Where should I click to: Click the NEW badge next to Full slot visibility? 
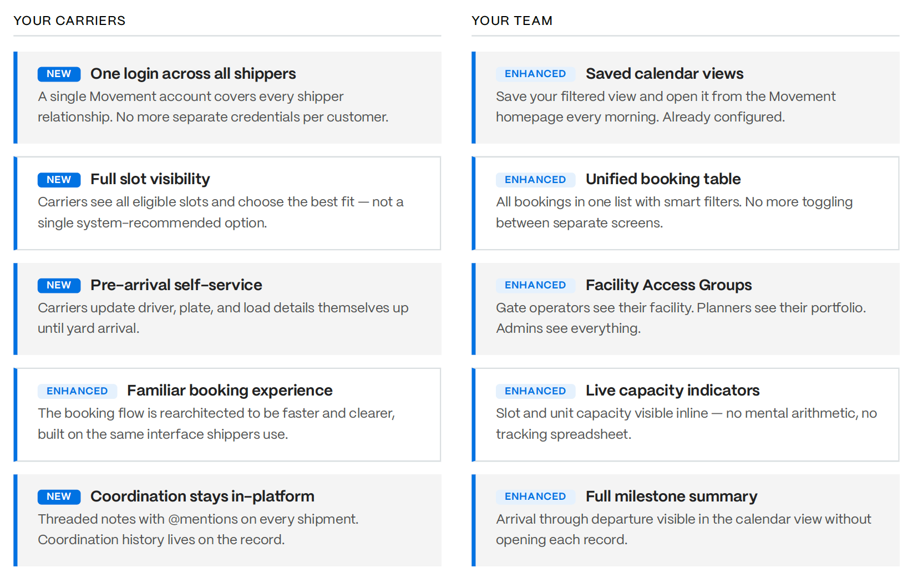point(59,180)
